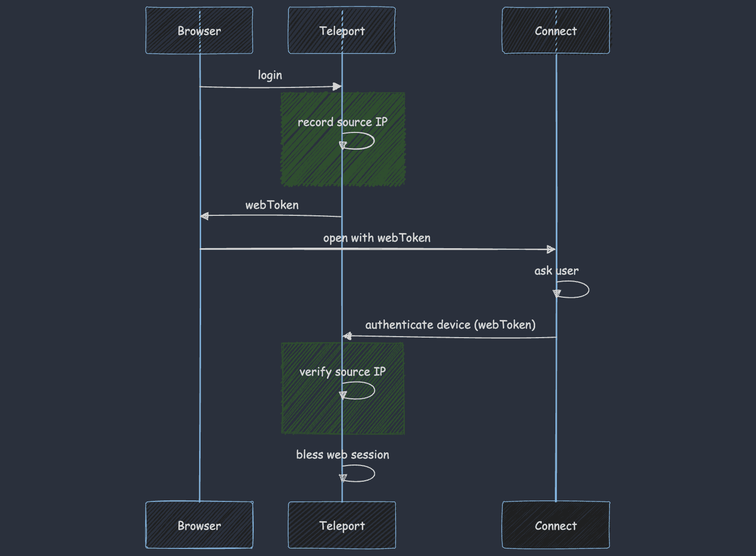Click the 'webToken' message label
Screen dimensions: 756x556
click(272, 205)
